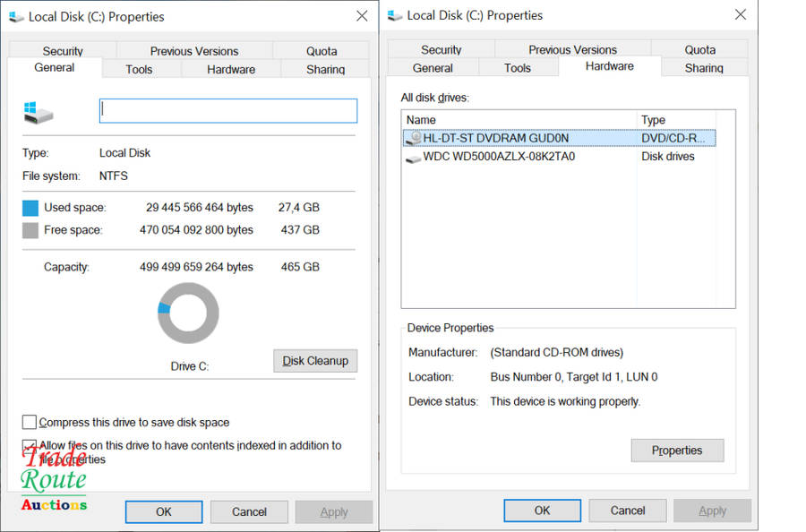Toggle Allow files to be indexed checkbox

(30, 446)
